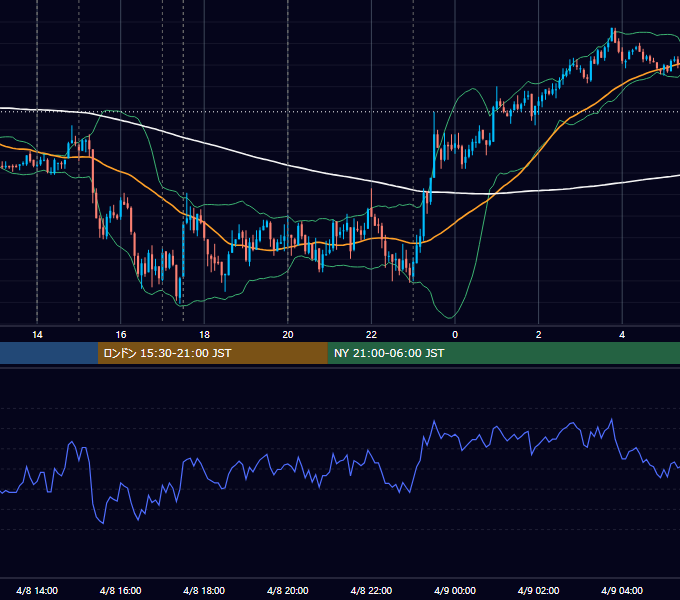This screenshot has width=680, height=600.
Task: Click the 4/8 20:00 time label
Action: (288, 590)
